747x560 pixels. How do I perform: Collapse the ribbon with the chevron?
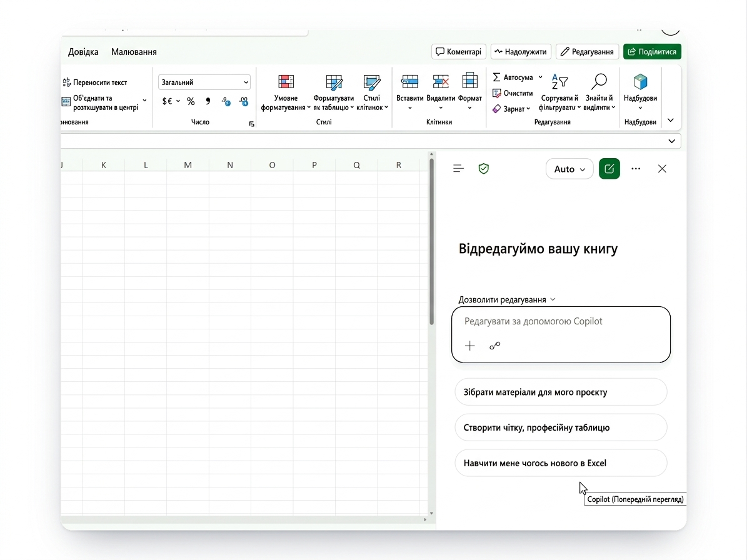[671, 120]
